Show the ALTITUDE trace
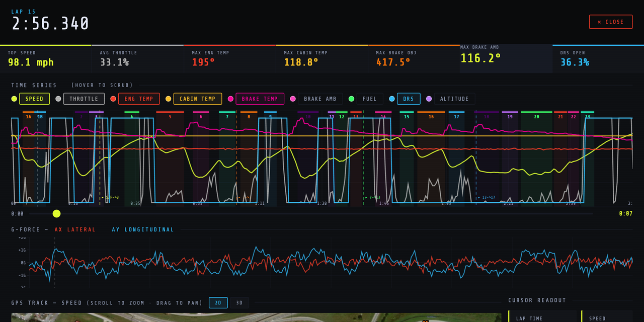This screenshot has width=644, height=322. click(x=454, y=99)
